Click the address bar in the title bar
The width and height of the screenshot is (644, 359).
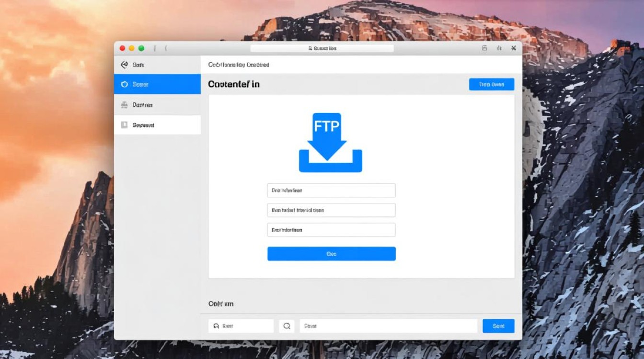click(x=322, y=48)
